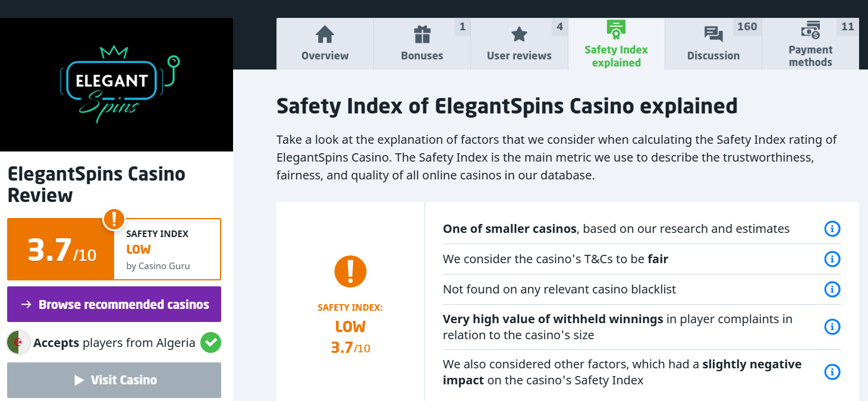Select Safety Index explained tab
Image resolution: width=868 pixels, height=401 pixels.
tap(616, 44)
